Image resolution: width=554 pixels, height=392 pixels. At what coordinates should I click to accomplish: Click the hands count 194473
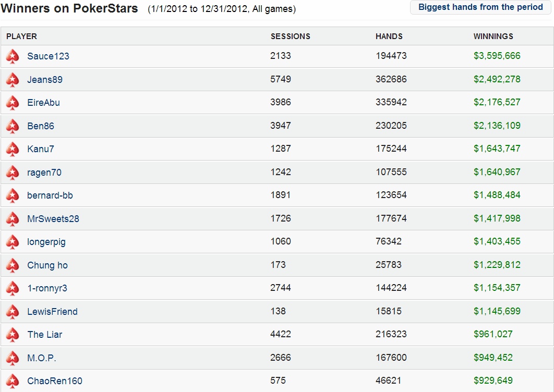click(391, 56)
